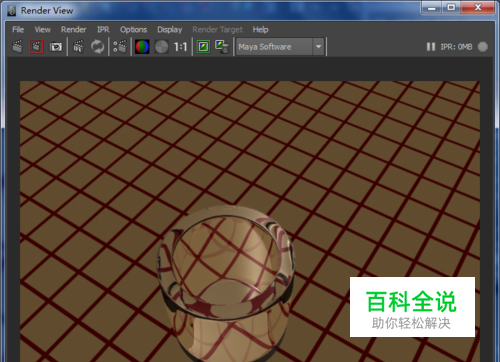Pause IPR tuning with the pause button
500x362 pixels.
click(431, 47)
